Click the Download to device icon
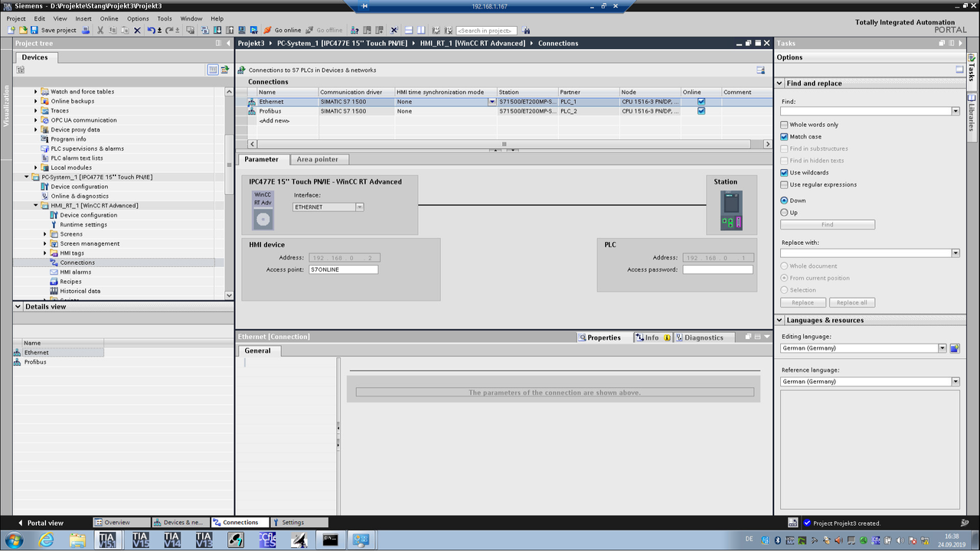Viewport: 980px width, 551px height. (217, 30)
